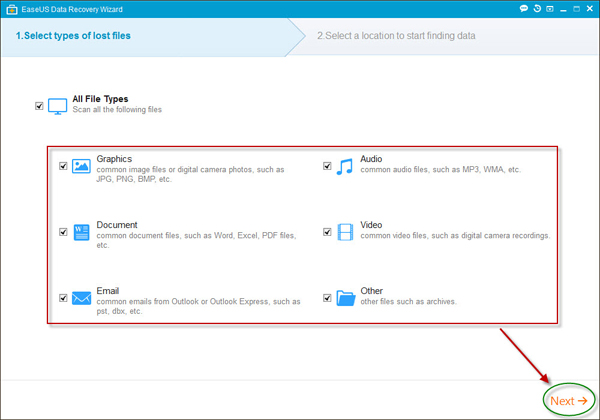The height and width of the screenshot is (420, 600).
Task: Toggle the Video files checkbox
Action: tap(327, 232)
